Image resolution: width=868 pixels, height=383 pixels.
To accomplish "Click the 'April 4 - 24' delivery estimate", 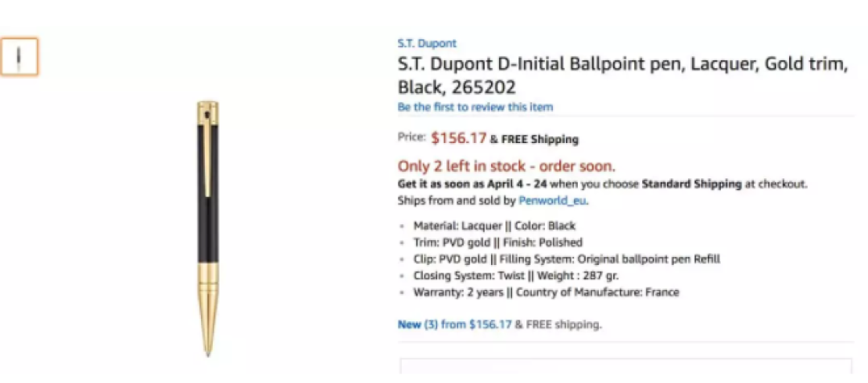I will (x=517, y=184).
